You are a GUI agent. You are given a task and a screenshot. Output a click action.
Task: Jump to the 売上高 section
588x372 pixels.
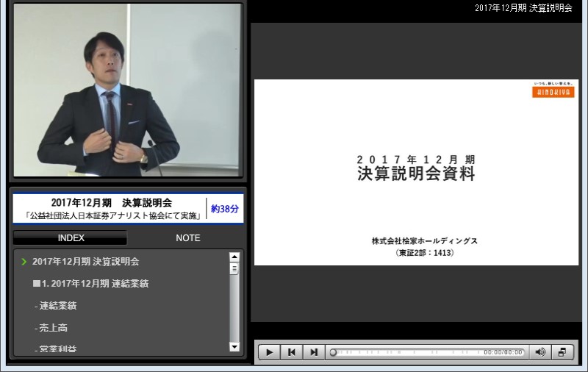tap(51, 328)
